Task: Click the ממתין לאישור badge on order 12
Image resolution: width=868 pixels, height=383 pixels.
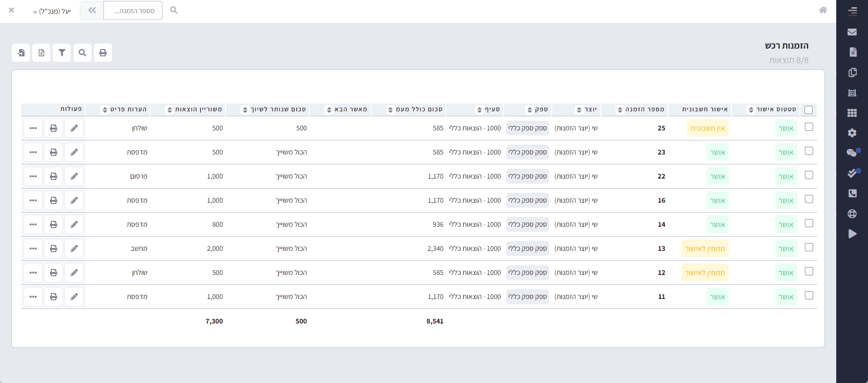Action: (705, 273)
